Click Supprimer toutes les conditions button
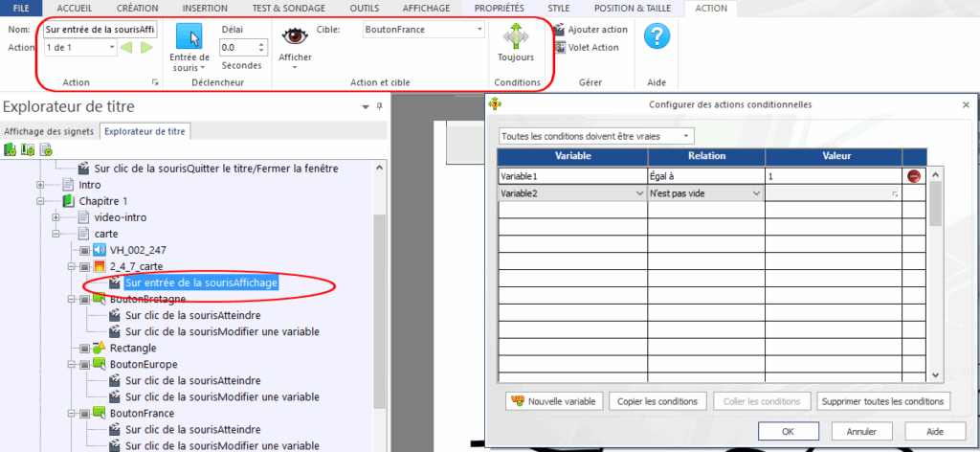Screen dimensions: 980x452 tap(883, 400)
